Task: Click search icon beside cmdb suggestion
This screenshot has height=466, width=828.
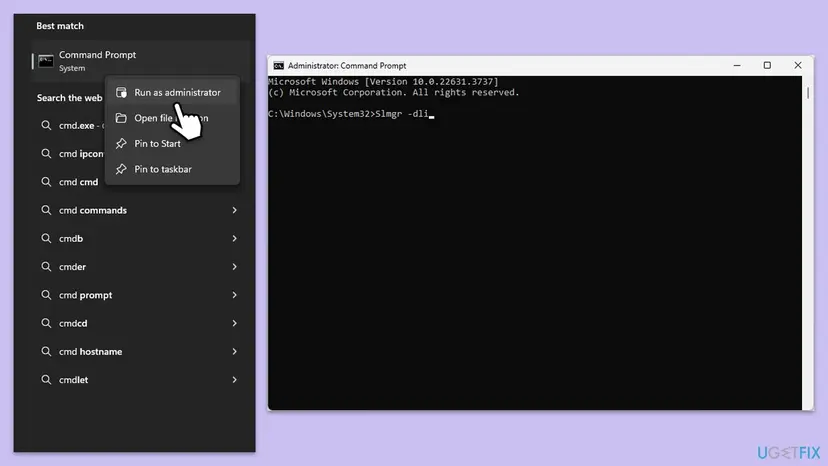Action: pos(46,238)
